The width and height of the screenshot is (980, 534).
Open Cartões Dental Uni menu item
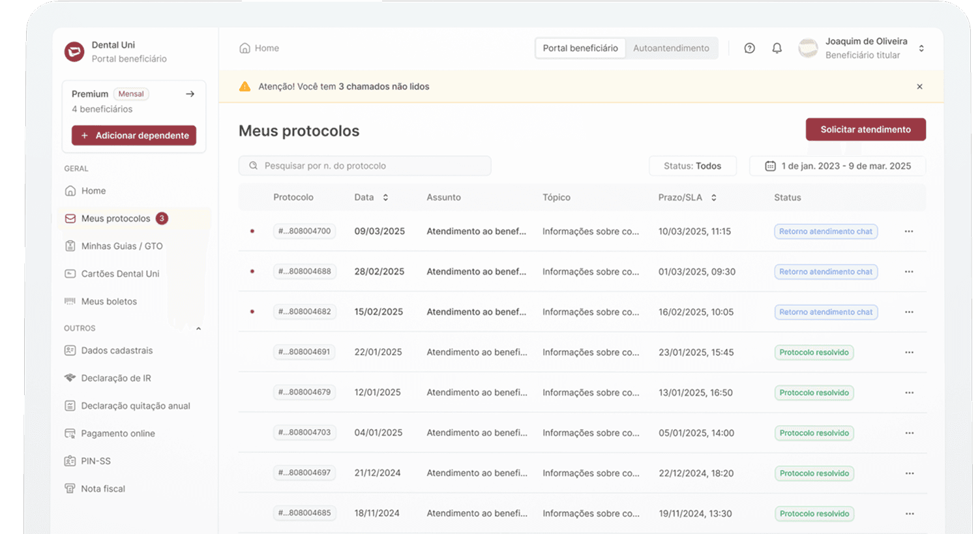(x=120, y=274)
